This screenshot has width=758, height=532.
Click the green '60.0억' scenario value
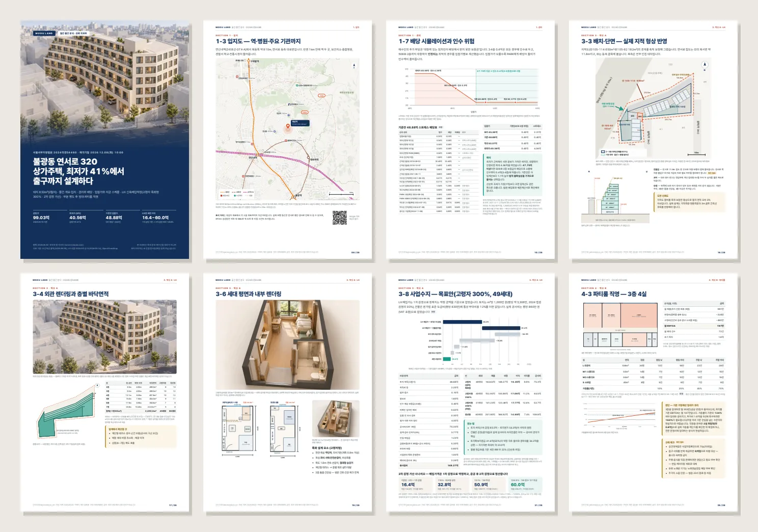click(x=518, y=485)
